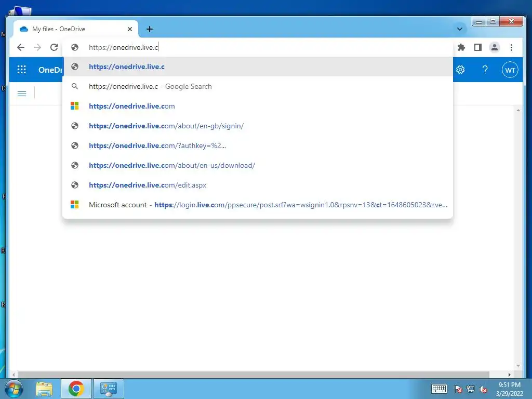This screenshot has width=532, height=399.
Task: Open a new tab with plus button
Action: [149, 29]
